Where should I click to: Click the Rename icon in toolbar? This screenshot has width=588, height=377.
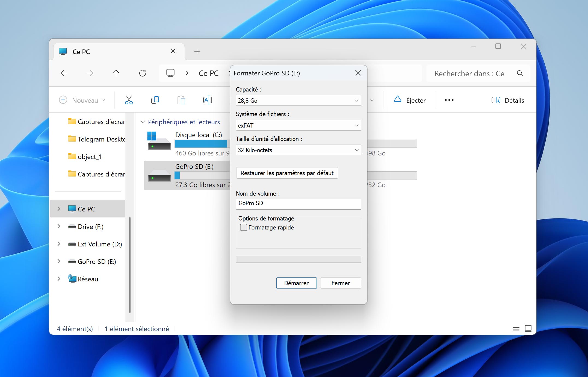[207, 100]
